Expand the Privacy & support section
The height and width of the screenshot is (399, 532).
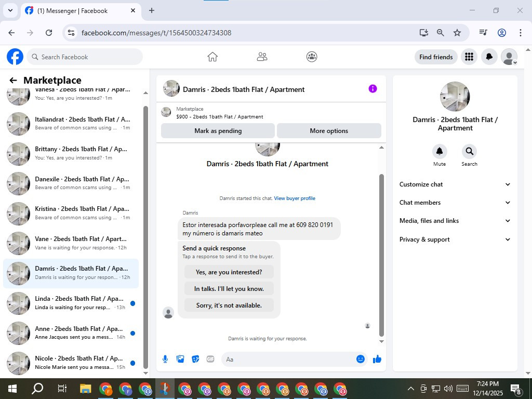coord(455,240)
